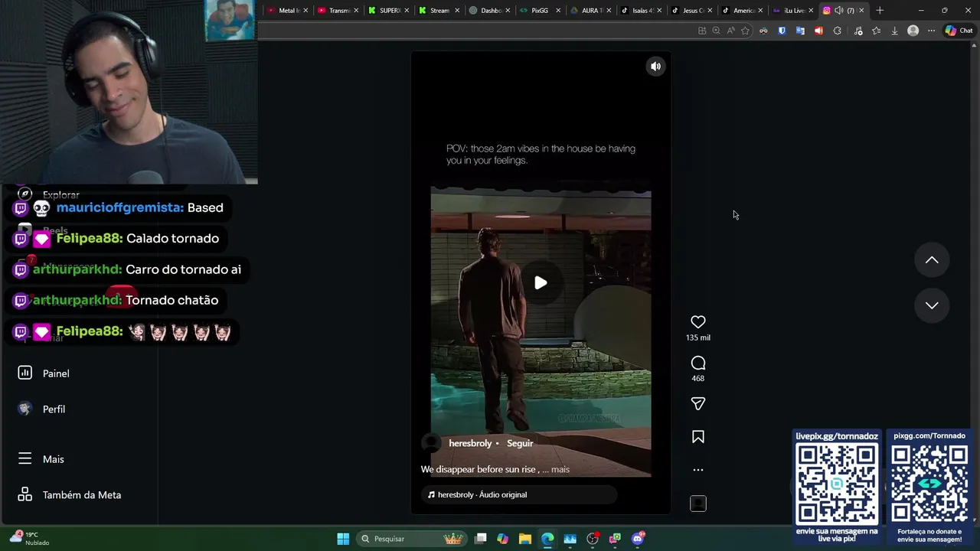Image resolution: width=980 pixels, height=551 pixels.
Task: Open browser downloads arrow icon
Action: (894, 31)
